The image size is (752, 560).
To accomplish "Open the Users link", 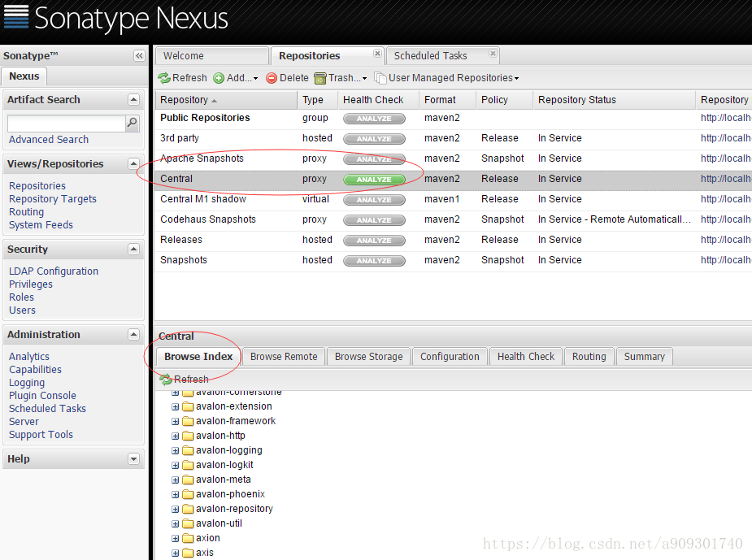I will (x=22, y=310).
